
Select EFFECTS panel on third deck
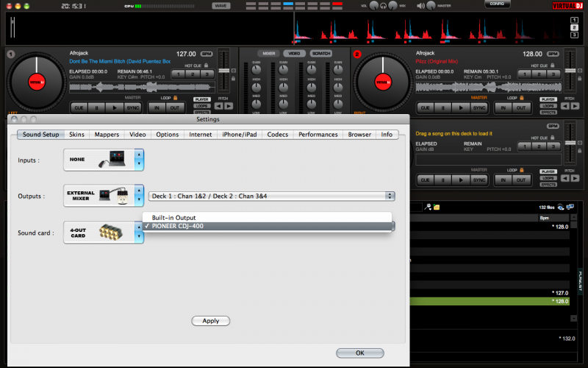tap(548, 185)
